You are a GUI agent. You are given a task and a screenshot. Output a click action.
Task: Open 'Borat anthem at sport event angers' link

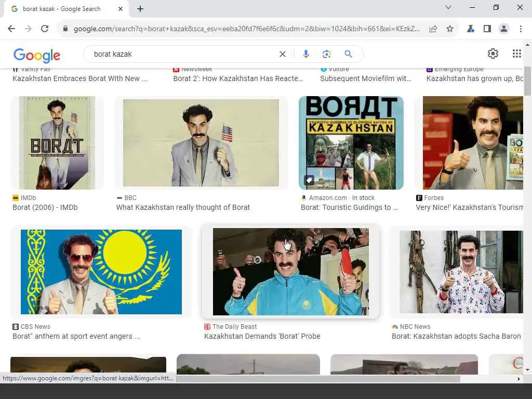pos(76,336)
